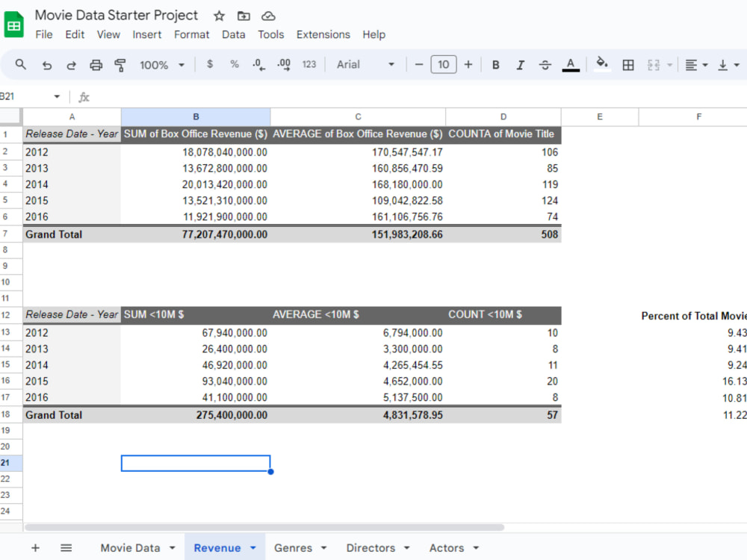
Task: Open the zoom 100% dropdown
Action: pyautogui.click(x=161, y=65)
